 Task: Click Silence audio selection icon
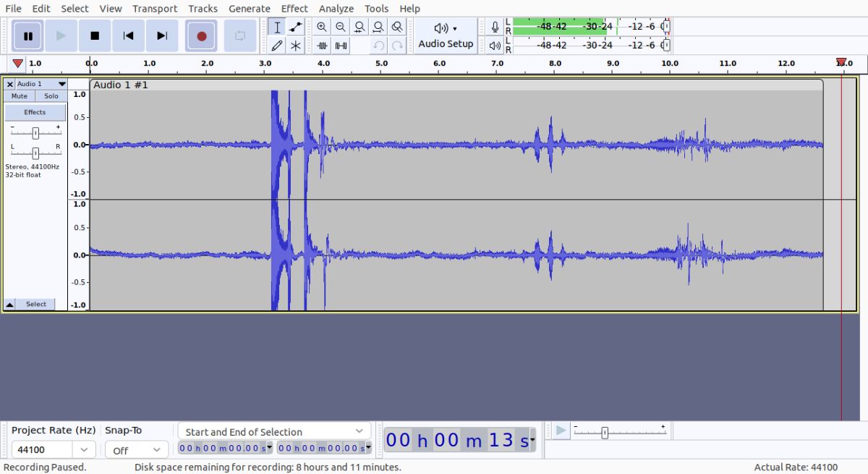click(341, 46)
